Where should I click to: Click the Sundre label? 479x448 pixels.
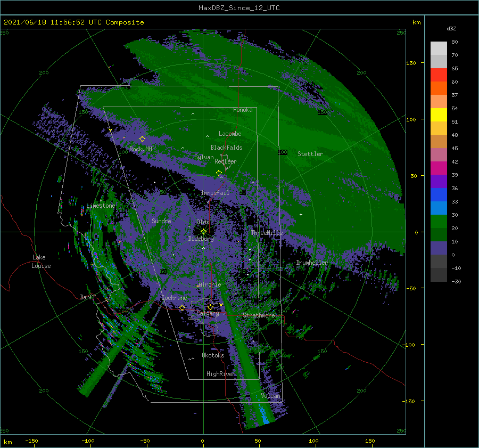[x=161, y=221]
